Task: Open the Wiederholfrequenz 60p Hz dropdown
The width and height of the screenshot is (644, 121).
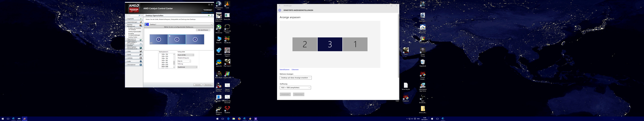Action: (x=184, y=61)
